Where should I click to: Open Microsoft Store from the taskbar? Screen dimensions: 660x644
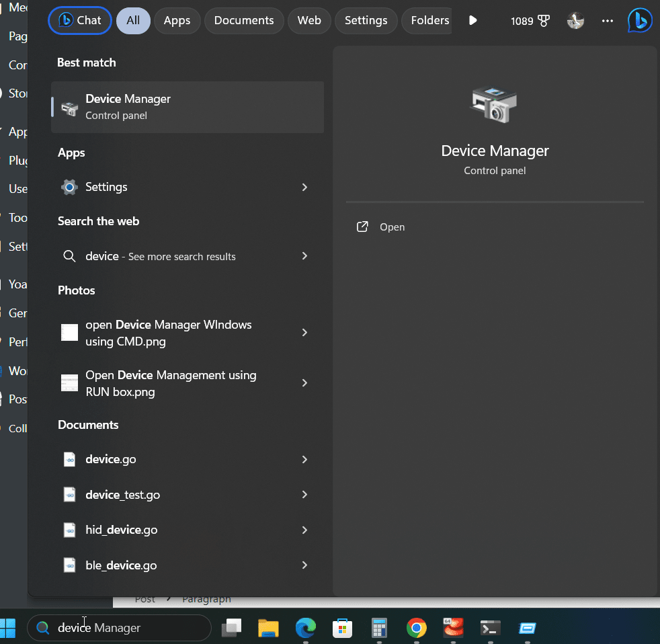click(343, 628)
